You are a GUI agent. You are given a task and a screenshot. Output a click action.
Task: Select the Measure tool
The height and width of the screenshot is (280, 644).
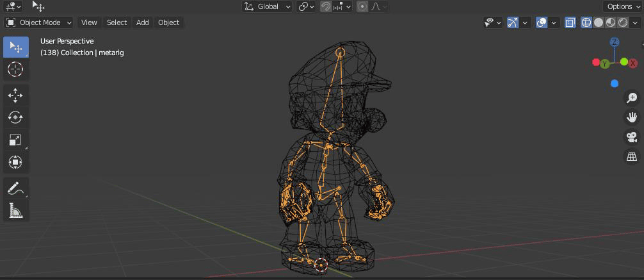(x=16, y=211)
